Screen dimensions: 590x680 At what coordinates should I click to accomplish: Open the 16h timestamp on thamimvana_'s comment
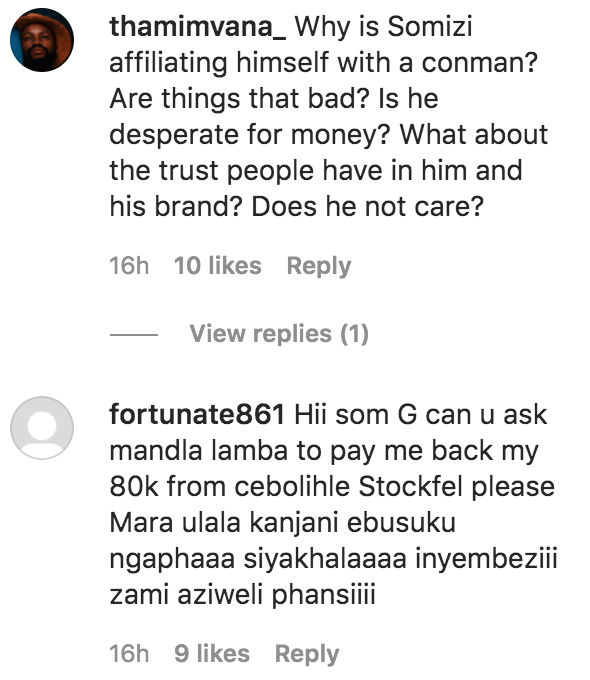click(x=129, y=266)
